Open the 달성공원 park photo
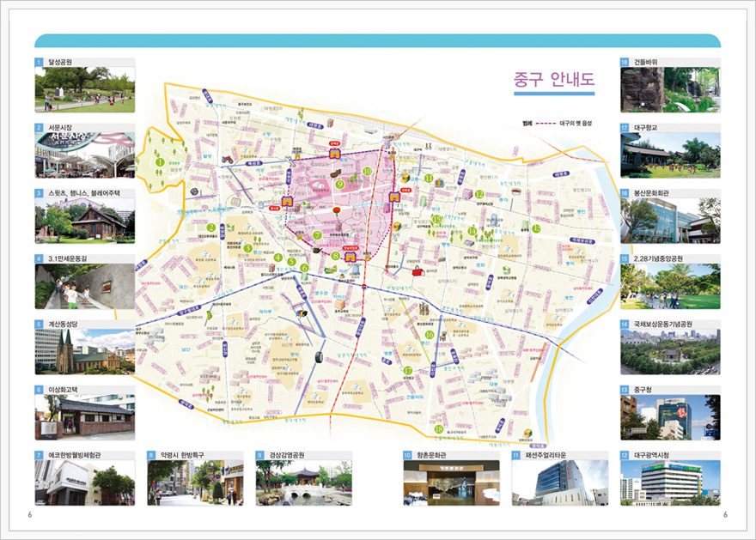The width and height of the screenshot is (756, 540). click(x=85, y=89)
